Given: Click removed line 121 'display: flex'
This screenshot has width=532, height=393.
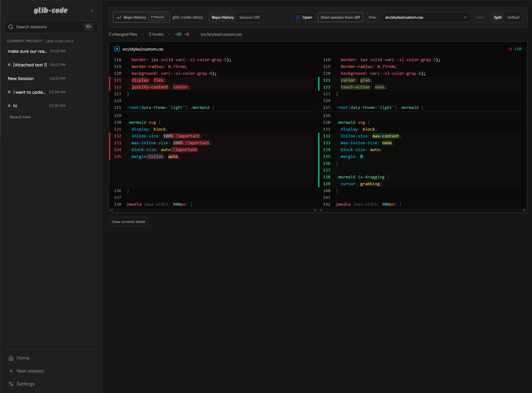Looking at the screenshot, I should 211,80.
